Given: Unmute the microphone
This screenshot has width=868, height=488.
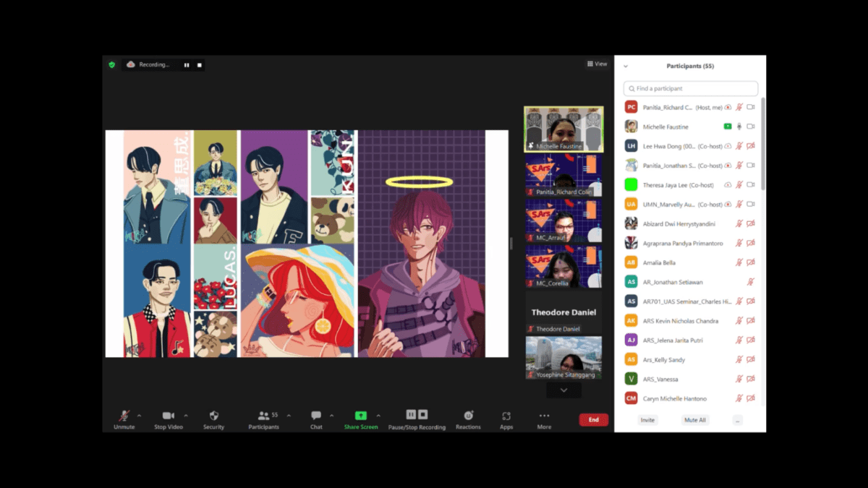Looking at the screenshot, I should tap(124, 416).
